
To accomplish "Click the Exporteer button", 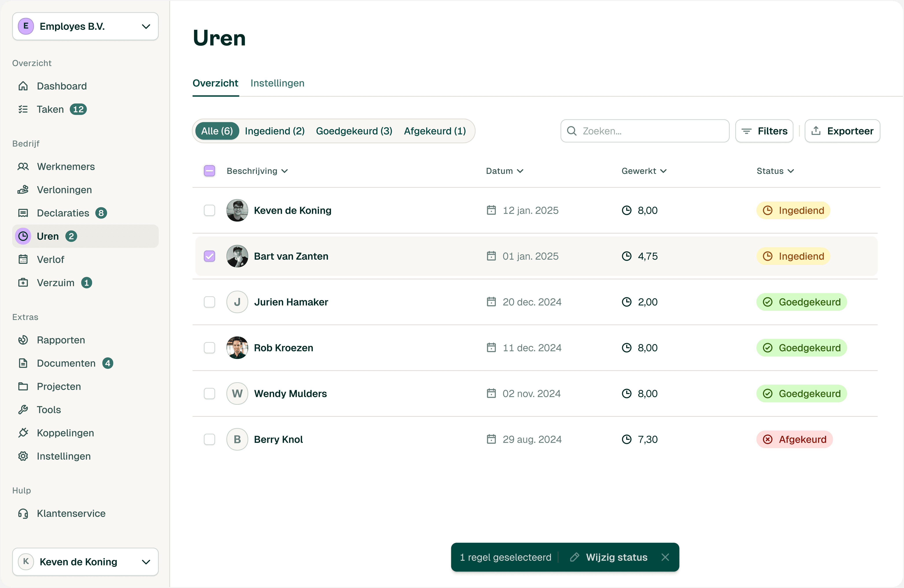I will coord(842,131).
